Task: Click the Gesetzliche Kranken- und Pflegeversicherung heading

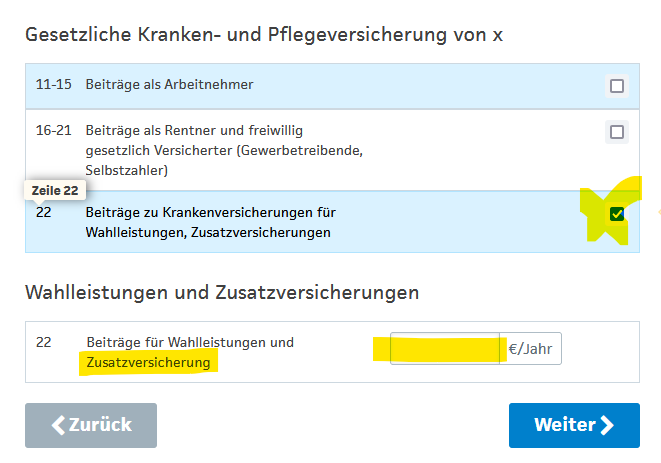Action: 264,34
